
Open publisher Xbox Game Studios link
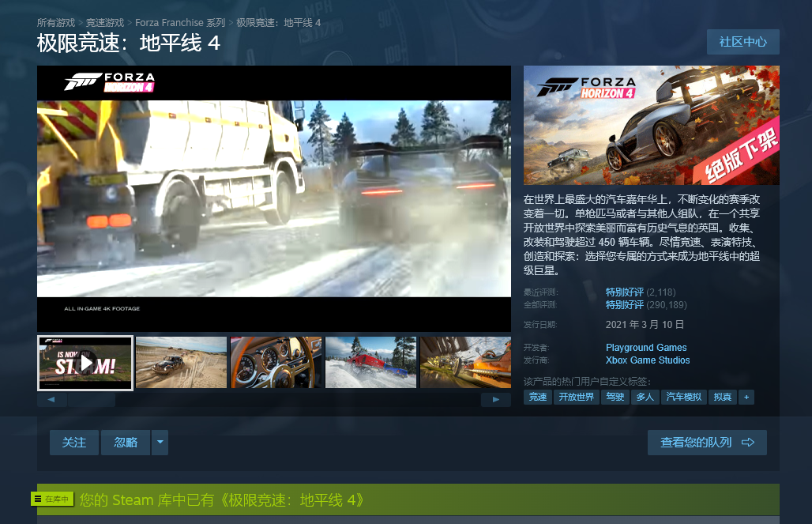point(648,360)
